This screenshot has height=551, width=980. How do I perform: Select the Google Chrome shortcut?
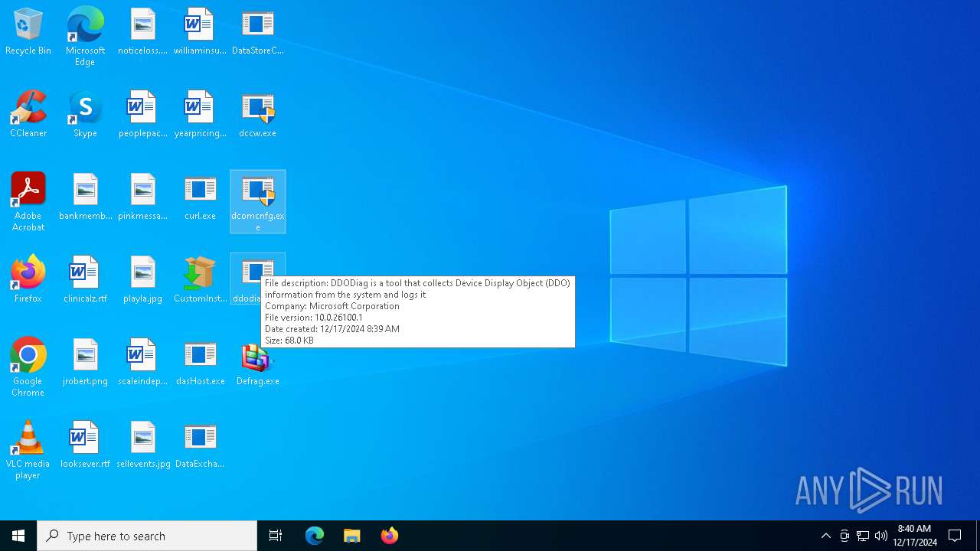pyautogui.click(x=28, y=367)
